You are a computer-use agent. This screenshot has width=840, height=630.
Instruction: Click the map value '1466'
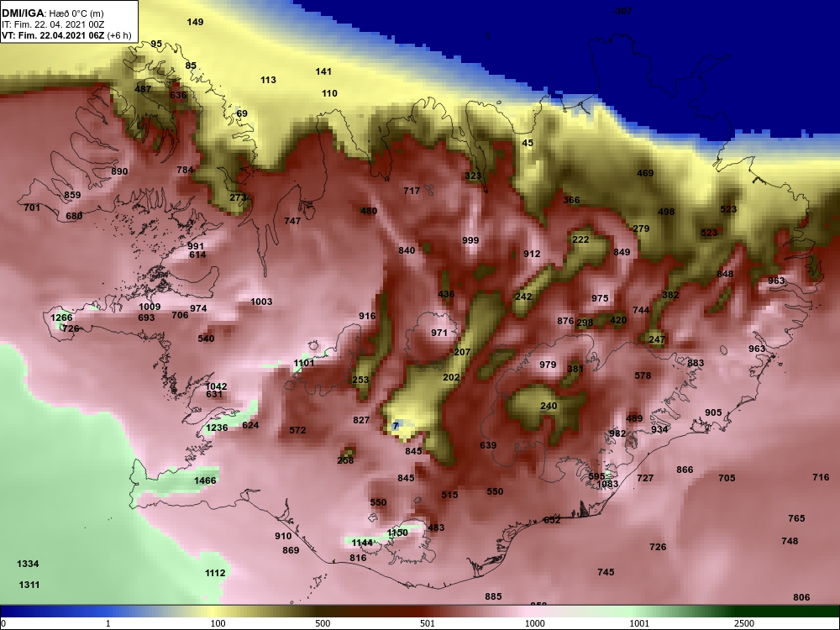click(x=205, y=480)
